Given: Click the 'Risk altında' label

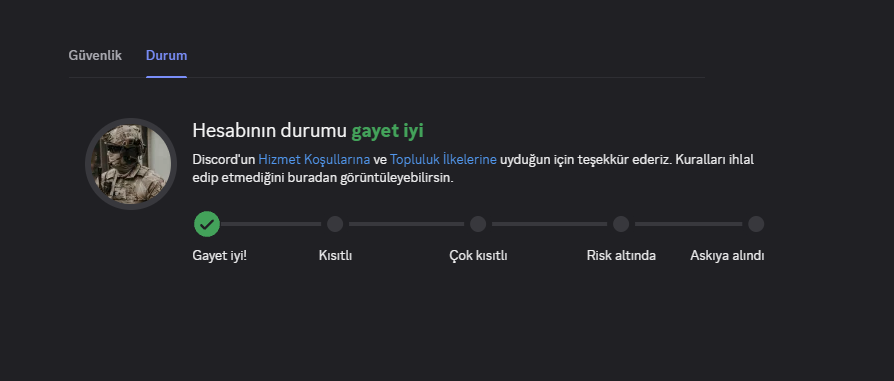Looking at the screenshot, I should point(621,256).
